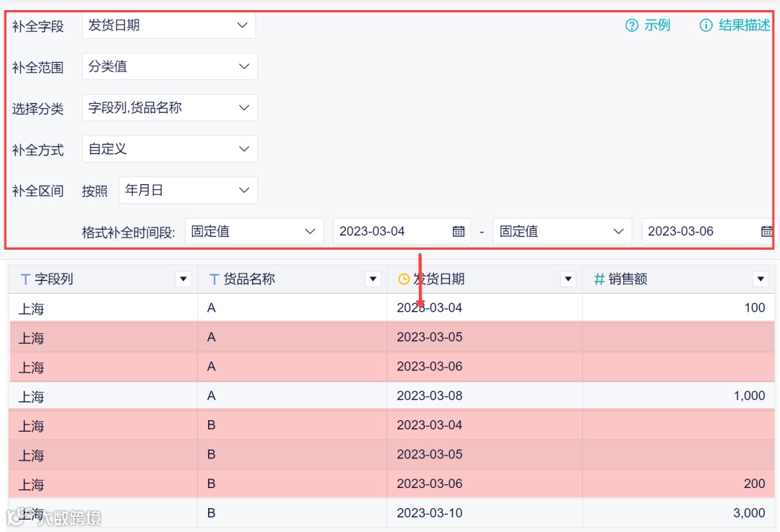780x532 pixels.
Task: Open the filter arrow on 销售额 column
Action: coord(760,279)
